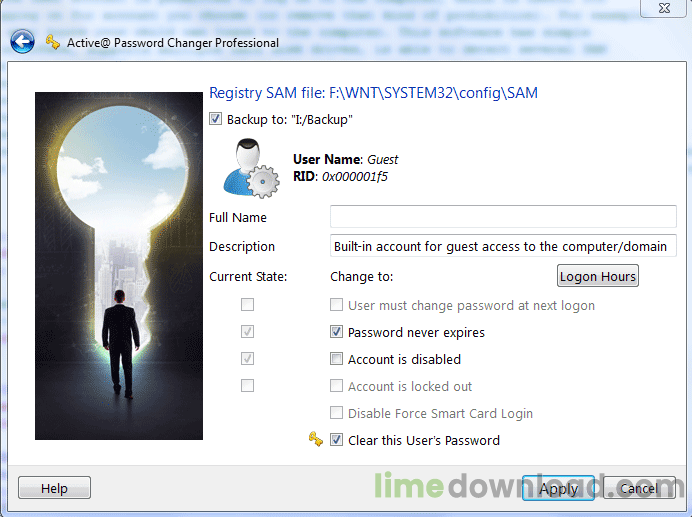Cancel the changes
This screenshot has width=692, height=517.
(639, 488)
